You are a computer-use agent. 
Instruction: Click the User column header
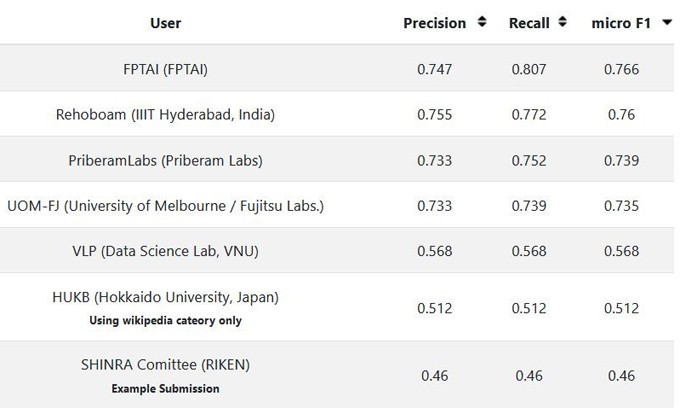coord(166,22)
